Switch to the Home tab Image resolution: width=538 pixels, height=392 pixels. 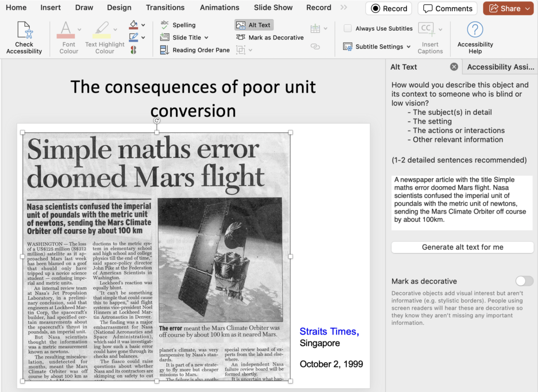click(x=16, y=7)
